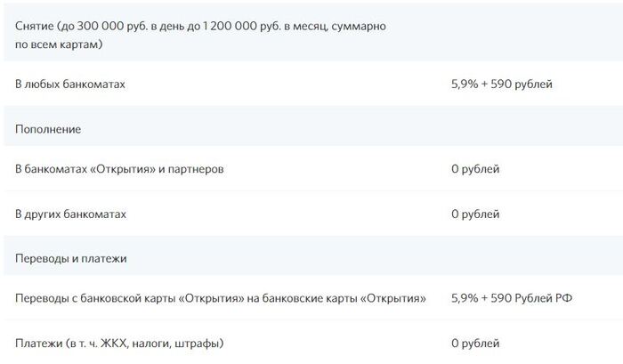Viewport: 623px width, 364px height.
Task: Click the "0 рублей" fee for Платежи
Action: (475, 343)
